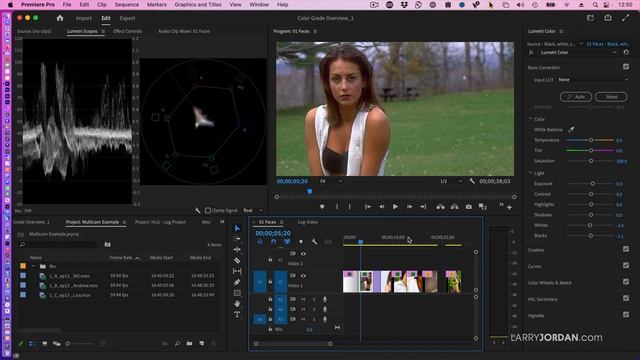Switch to Project: HLG - Log Project tab
Image resolution: width=640 pixels, height=360 pixels.
(160, 222)
